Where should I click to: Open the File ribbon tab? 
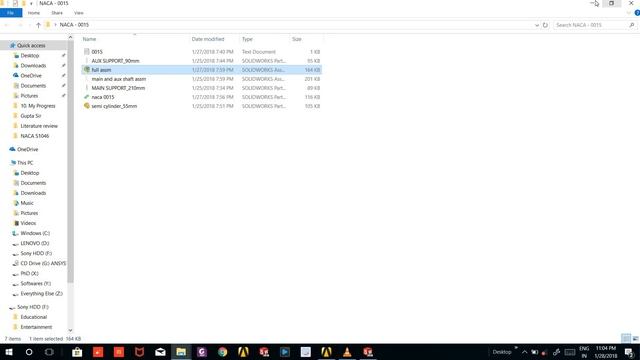click(11, 13)
